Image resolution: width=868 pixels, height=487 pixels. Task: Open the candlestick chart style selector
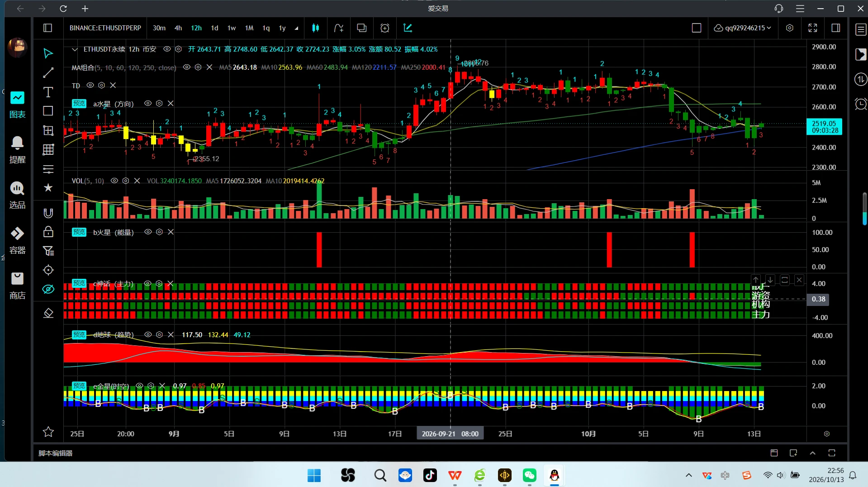(316, 28)
